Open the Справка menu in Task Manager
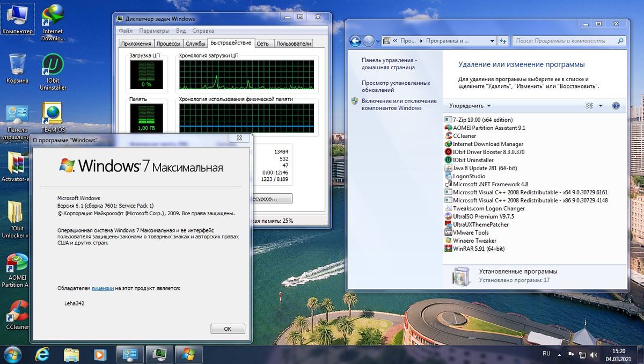 [x=203, y=31]
